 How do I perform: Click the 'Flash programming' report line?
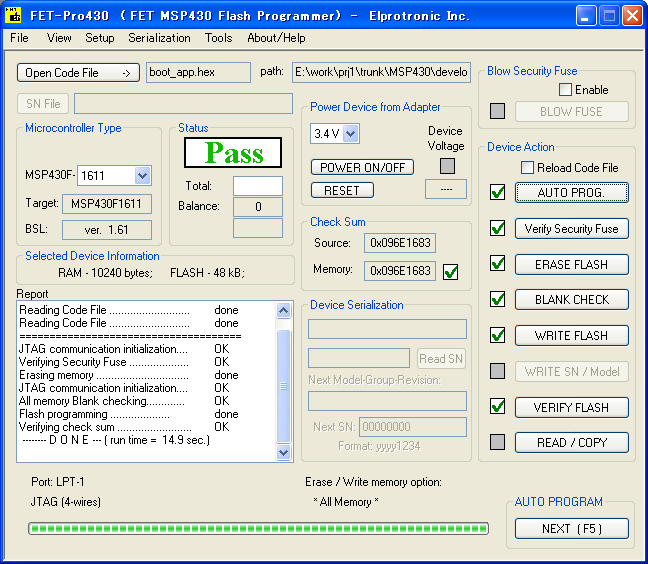(129, 414)
